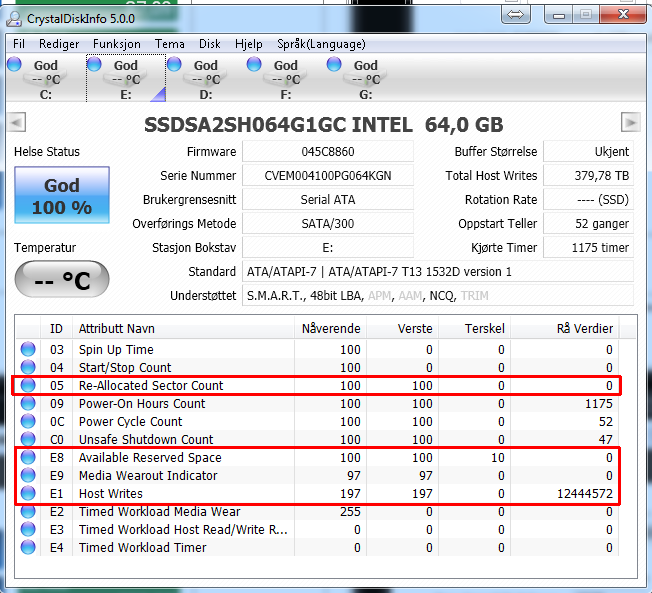Click the Media Wearout Indicator attribute name
The image size is (652, 593).
click(x=148, y=476)
